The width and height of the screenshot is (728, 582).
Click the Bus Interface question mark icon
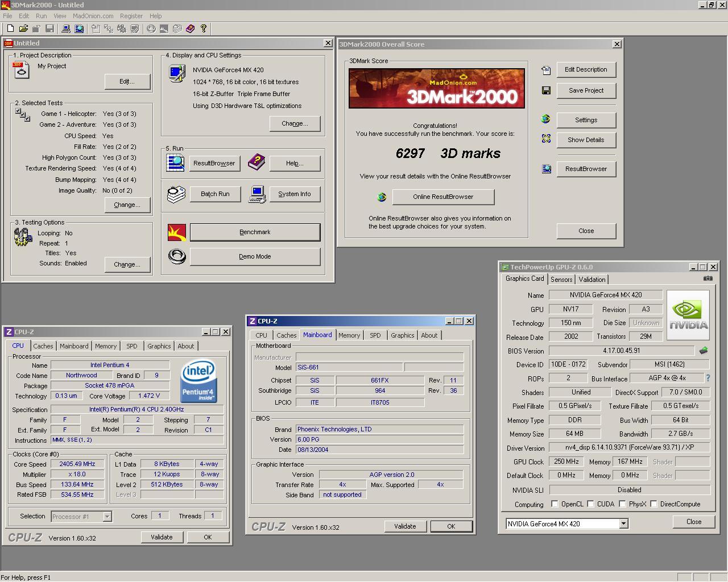(x=708, y=378)
